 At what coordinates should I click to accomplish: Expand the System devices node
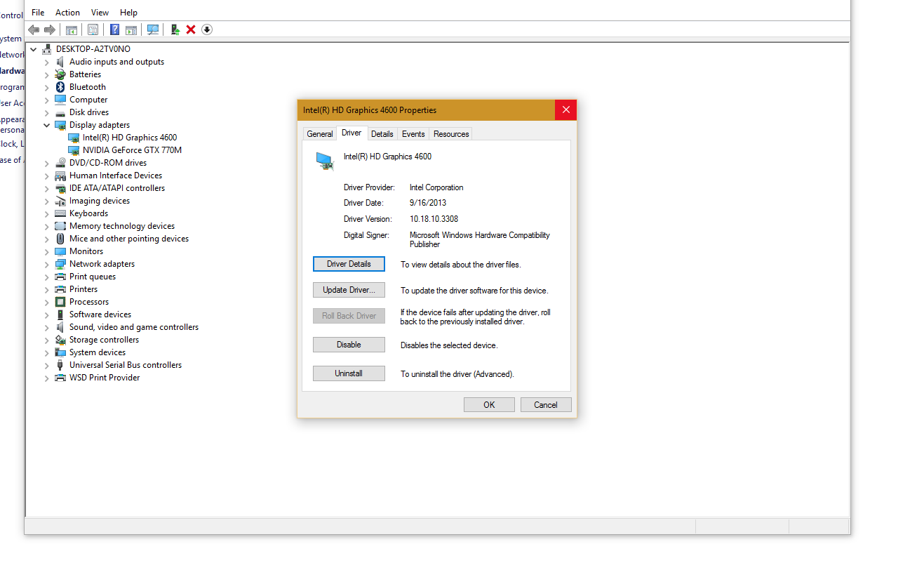pyautogui.click(x=47, y=352)
